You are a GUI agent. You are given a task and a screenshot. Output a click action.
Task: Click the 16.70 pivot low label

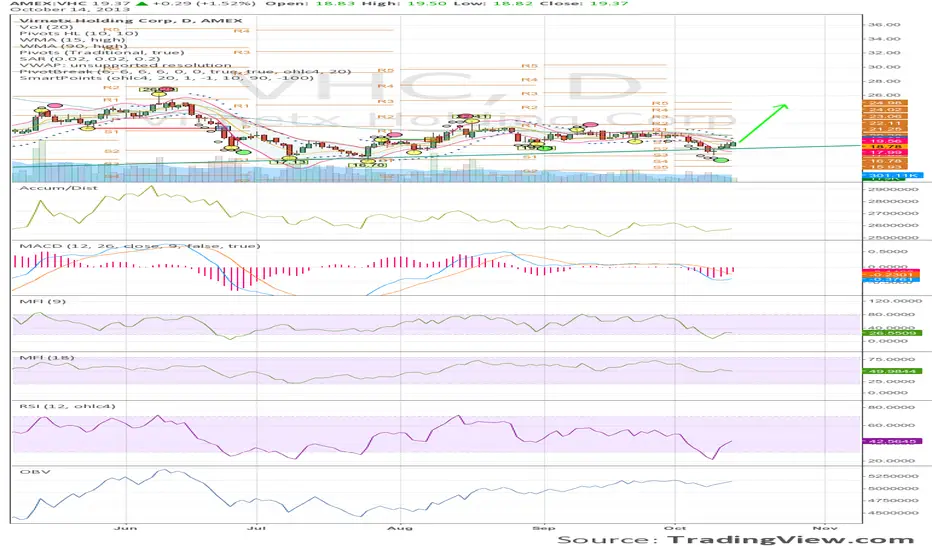click(367, 165)
